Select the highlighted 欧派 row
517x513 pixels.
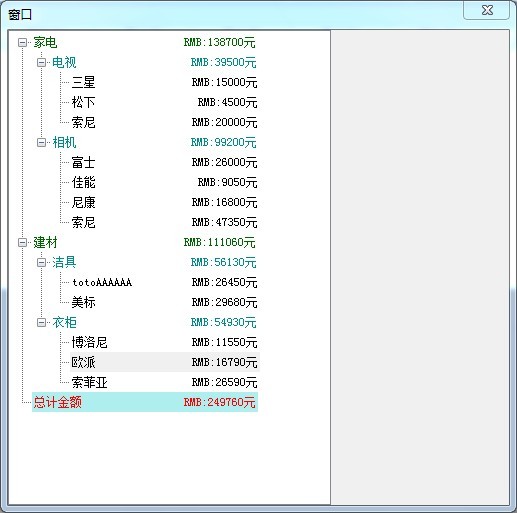pos(165,362)
